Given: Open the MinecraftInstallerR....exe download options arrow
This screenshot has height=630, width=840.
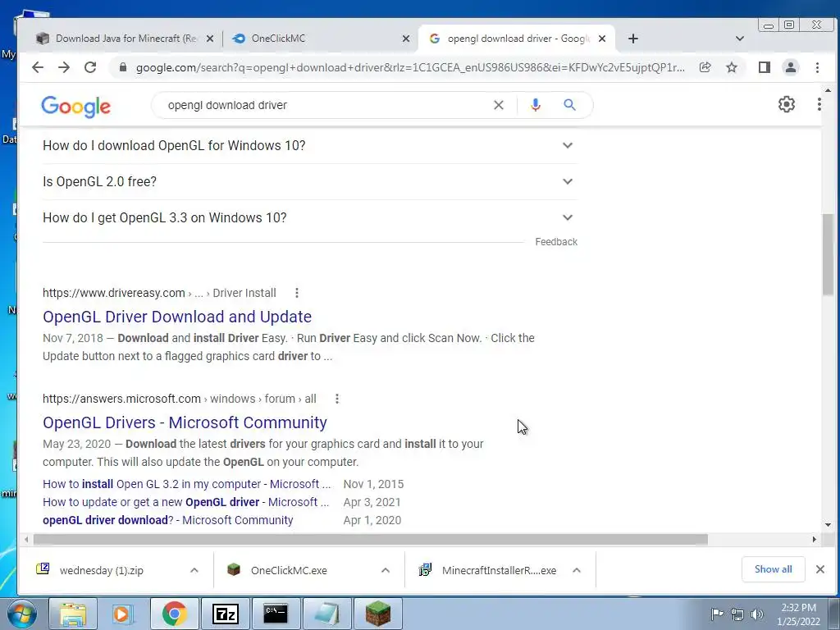Looking at the screenshot, I should pyautogui.click(x=577, y=571).
